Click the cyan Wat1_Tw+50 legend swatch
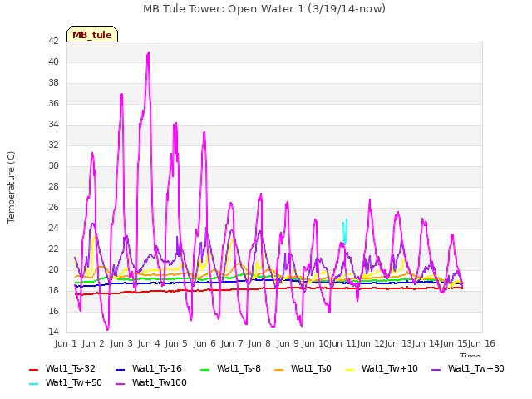The image size is (532, 399). coord(33,384)
